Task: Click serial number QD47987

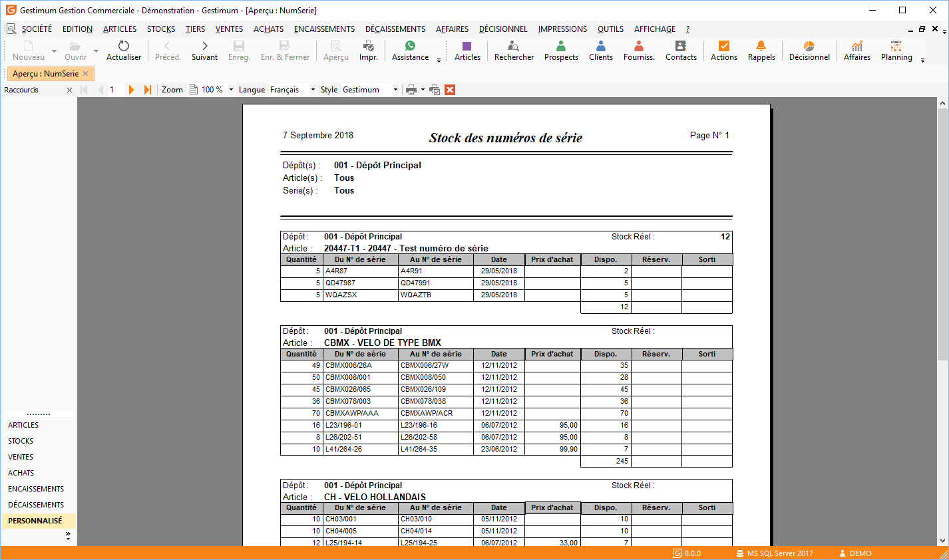Action: click(340, 283)
